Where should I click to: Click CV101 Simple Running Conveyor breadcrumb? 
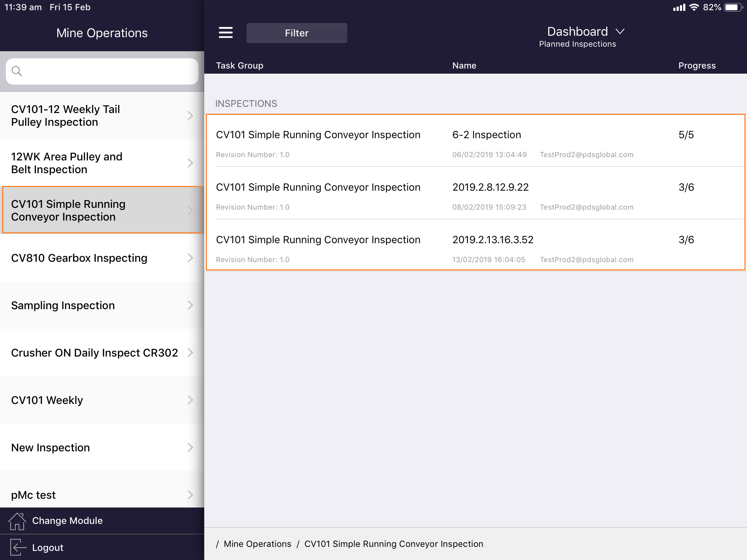point(394,544)
